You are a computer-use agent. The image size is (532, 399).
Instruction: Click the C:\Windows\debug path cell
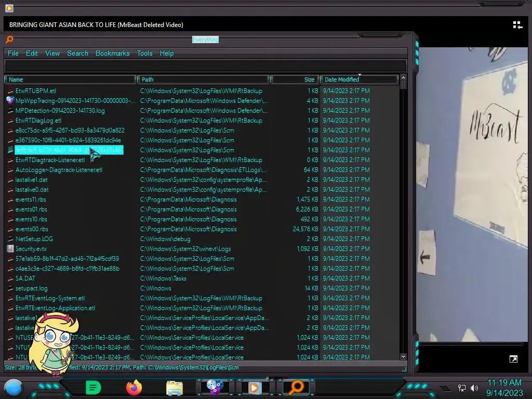pos(165,239)
